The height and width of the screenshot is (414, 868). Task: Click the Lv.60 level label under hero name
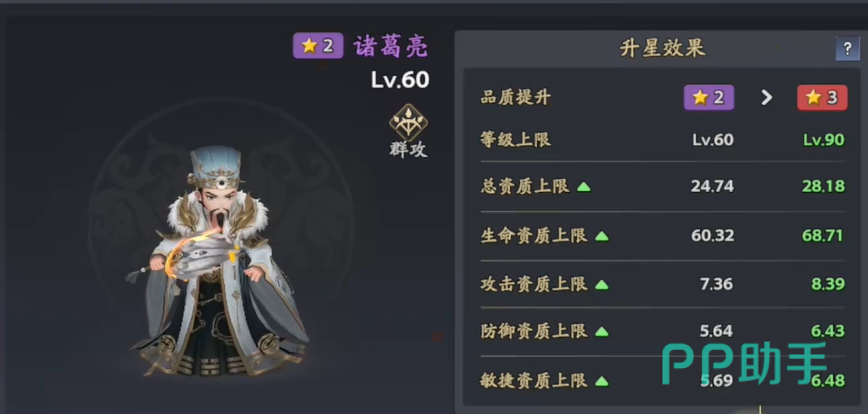pos(400,80)
